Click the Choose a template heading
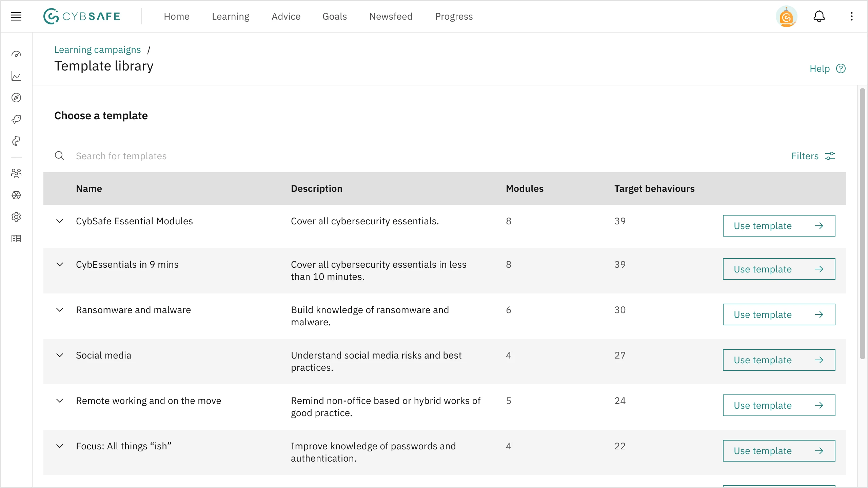Screen dimensions: 868x488 pos(101,116)
